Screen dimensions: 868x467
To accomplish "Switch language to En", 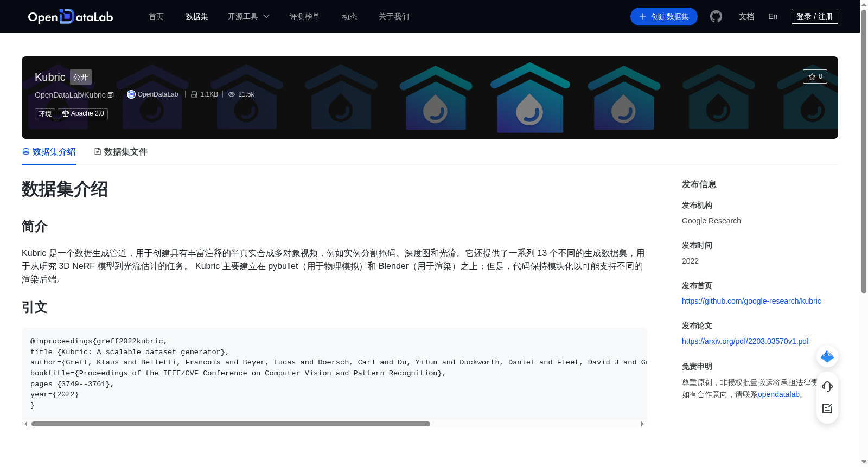I will [773, 16].
